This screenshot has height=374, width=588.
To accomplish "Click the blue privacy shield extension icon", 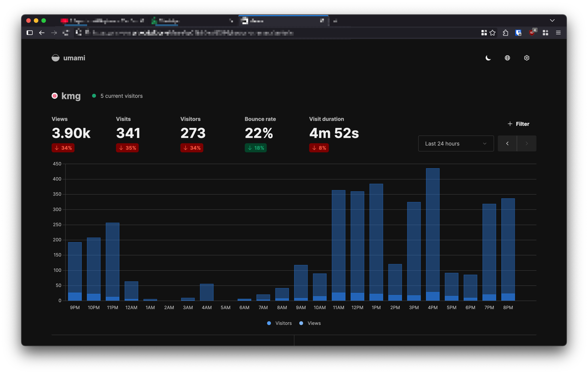I will (518, 33).
